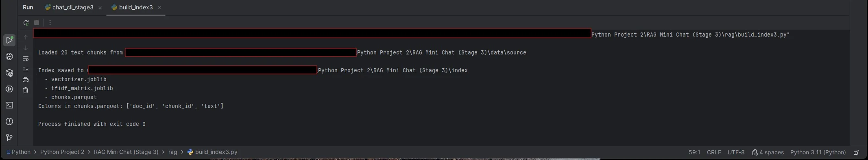The image size is (868, 160).
Task: Click the '- chunks.parquet' output line
Action: click(x=71, y=97)
